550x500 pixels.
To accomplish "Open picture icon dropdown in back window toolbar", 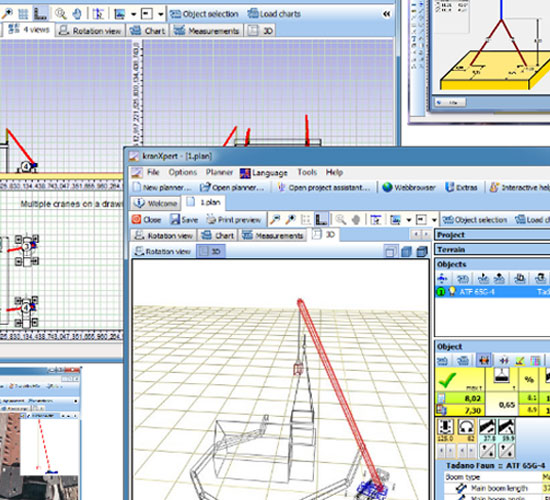I will 133,14.
